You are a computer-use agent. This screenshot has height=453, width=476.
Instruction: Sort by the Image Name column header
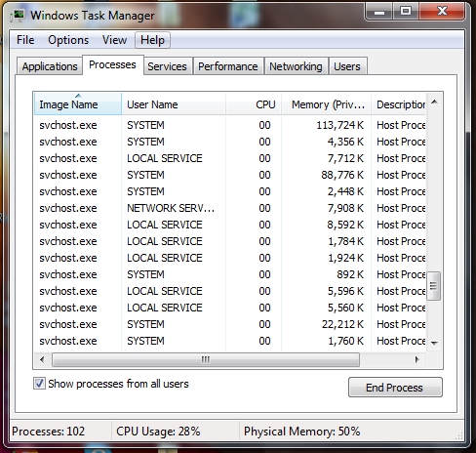coord(78,104)
